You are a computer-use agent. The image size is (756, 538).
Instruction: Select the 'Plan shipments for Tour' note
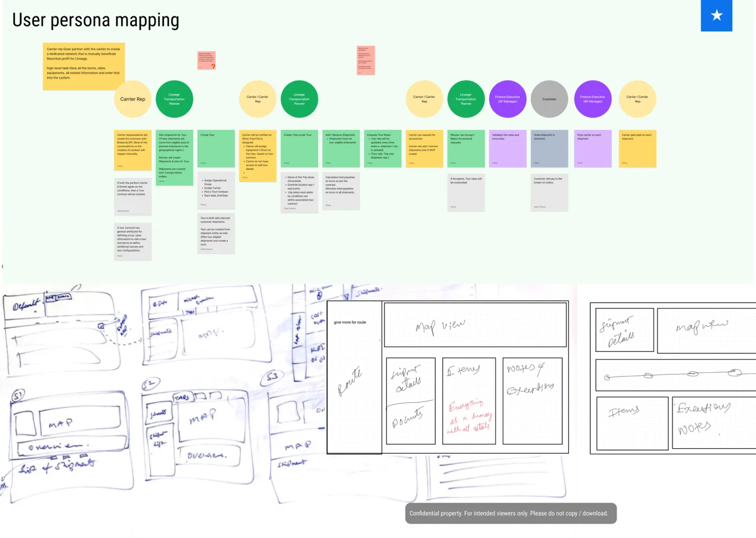click(x=174, y=157)
